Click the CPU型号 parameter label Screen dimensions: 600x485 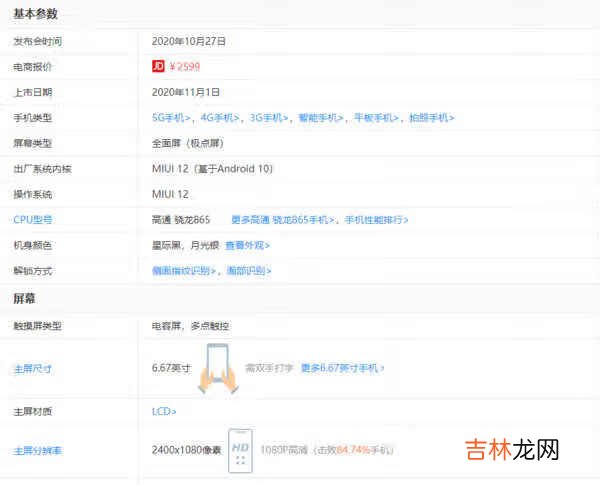click(x=33, y=219)
